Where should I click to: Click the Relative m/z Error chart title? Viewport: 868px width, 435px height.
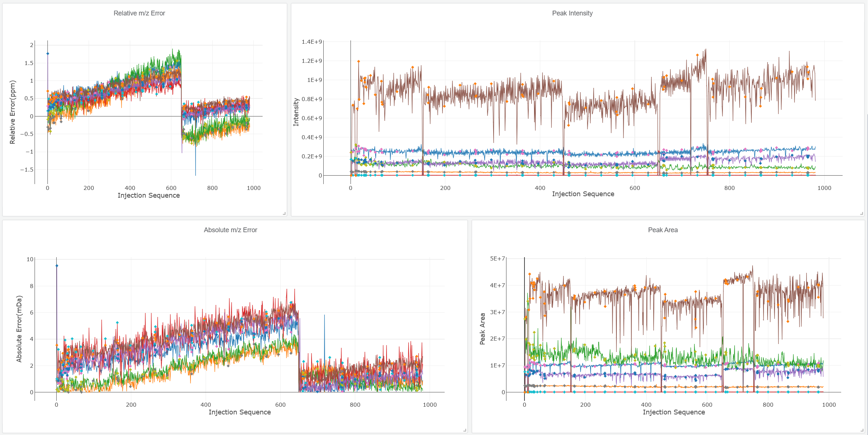click(139, 13)
